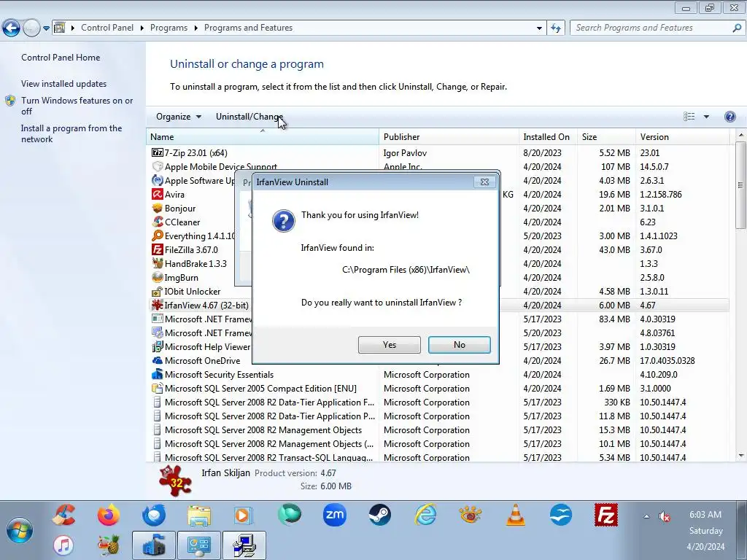Click No in the IrfanView Uninstall dialog

point(460,345)
